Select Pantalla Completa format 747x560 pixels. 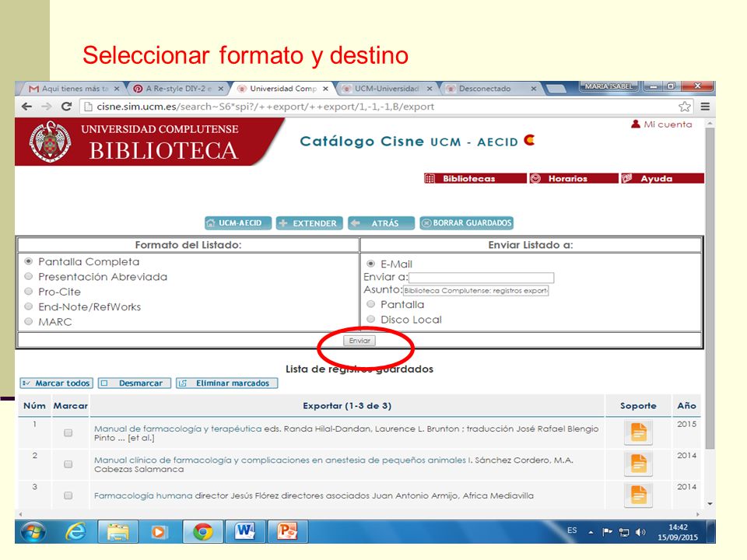click(29, 261)
